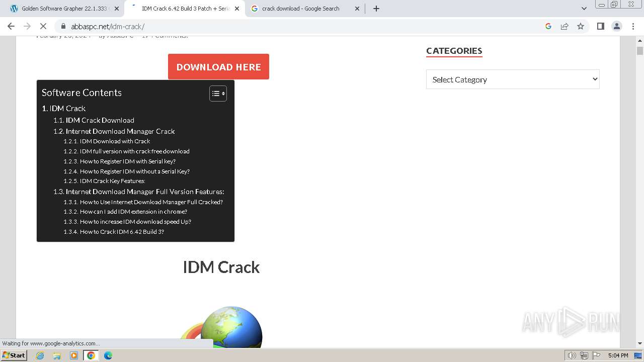
Task: Go to 1.2.2. IDM full version link
Action: coord(126,151)
